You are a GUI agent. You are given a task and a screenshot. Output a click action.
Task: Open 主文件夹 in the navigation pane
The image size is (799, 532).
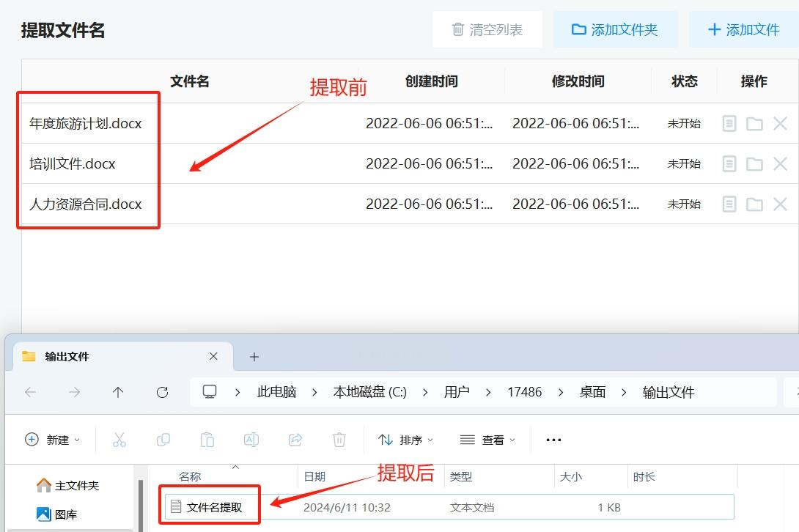coord(67,485)
